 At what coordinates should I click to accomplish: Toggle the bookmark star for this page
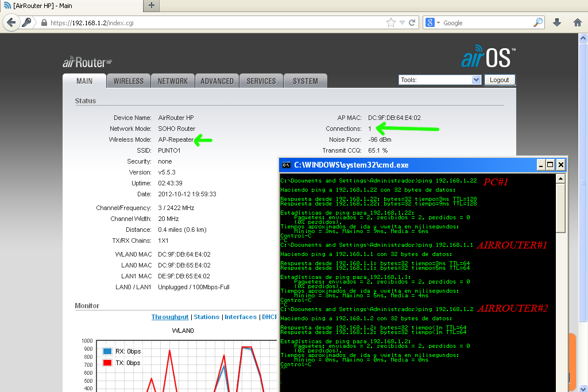tap(390, 22)
